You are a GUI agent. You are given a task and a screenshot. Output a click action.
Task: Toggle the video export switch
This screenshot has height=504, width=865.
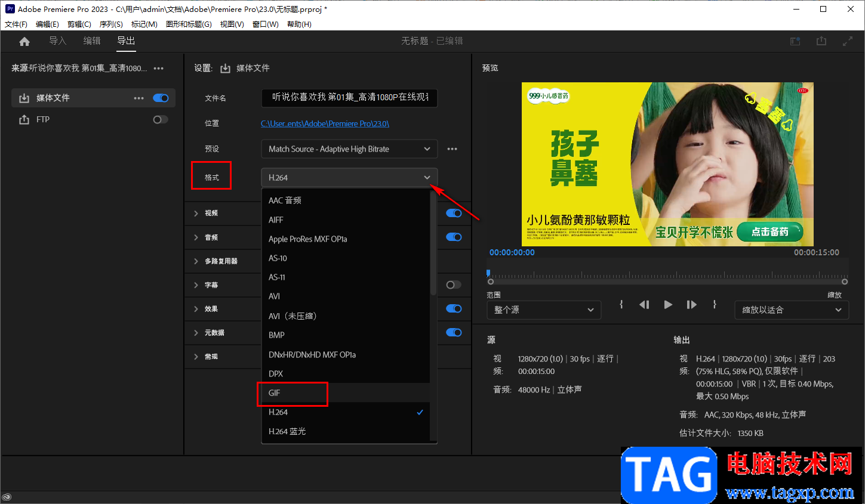[454, 213]
